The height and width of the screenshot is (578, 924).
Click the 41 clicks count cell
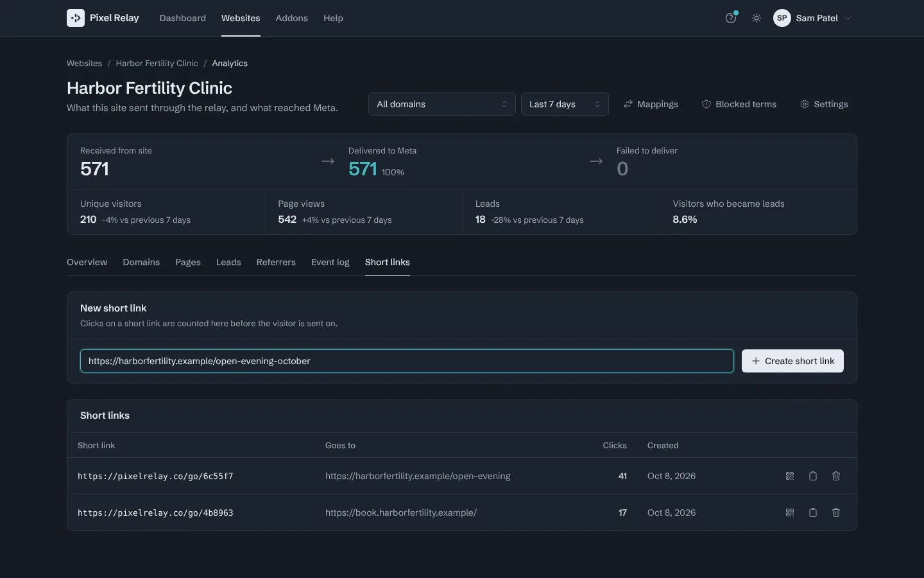click(622, 476)
